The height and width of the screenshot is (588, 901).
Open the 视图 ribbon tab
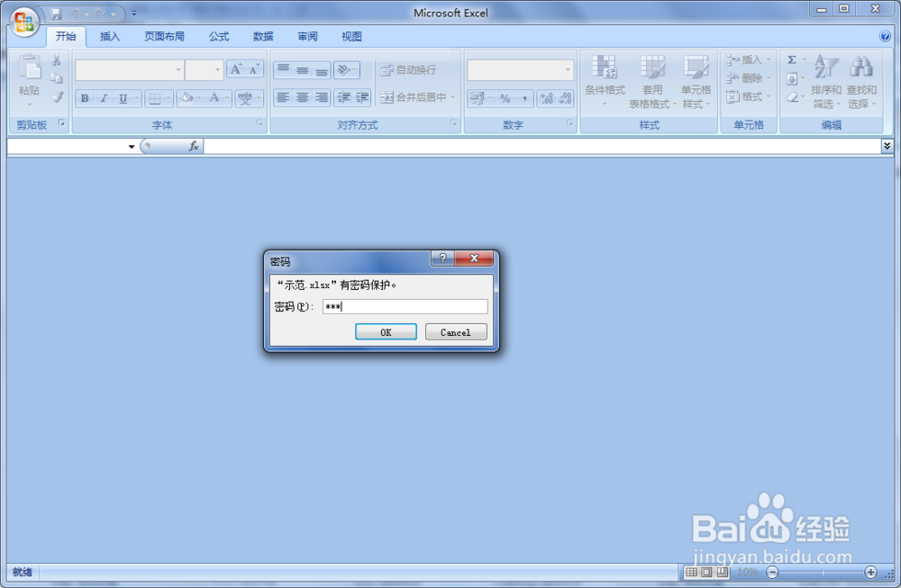pos(351,36)
